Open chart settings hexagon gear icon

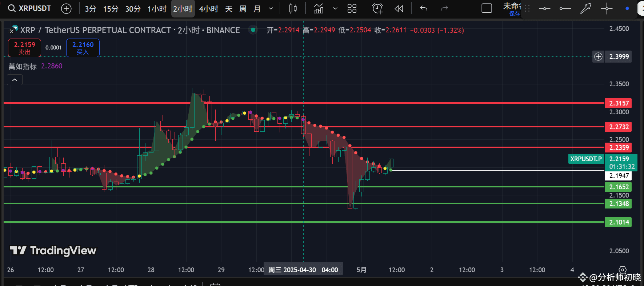click(x=623, y=270)
